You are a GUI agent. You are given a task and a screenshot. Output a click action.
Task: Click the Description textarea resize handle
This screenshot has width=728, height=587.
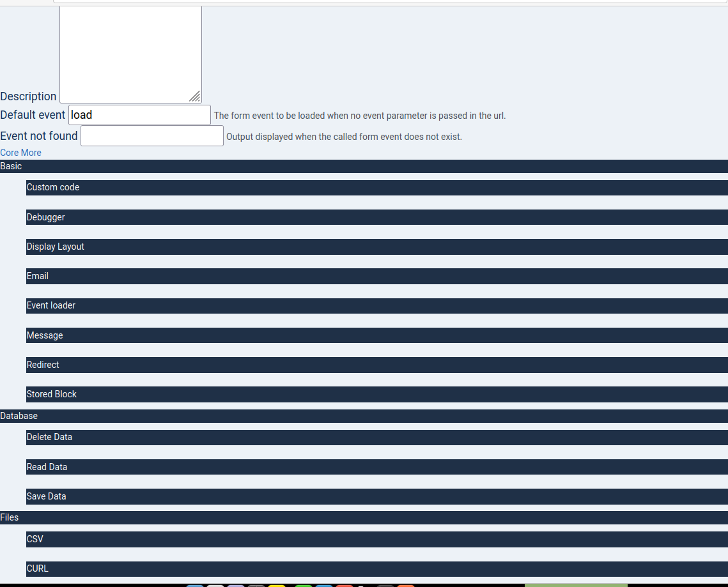pos(195,96)
